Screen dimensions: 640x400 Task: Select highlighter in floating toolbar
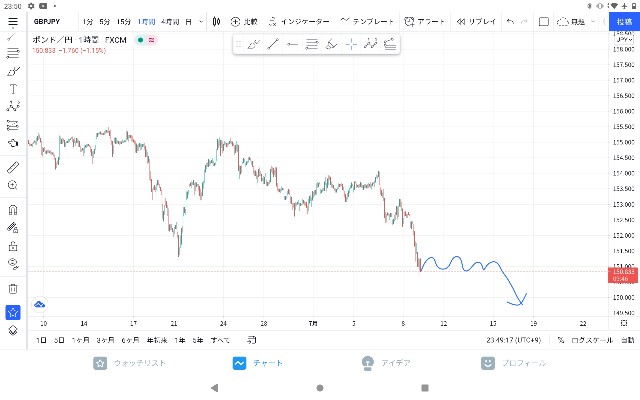coord(331,44)
